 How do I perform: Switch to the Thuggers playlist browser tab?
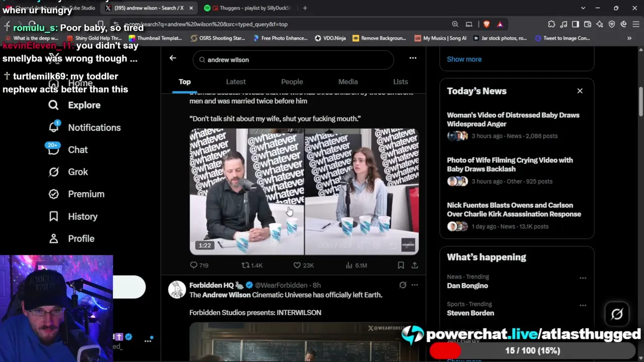[249, 8]
